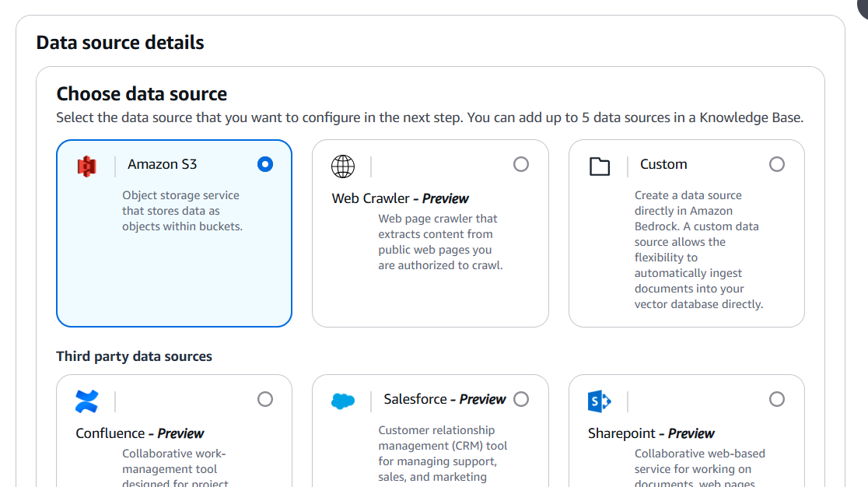Click the 'Web page crawler that extracts content' description
The height and width of the screenshot is (487, 868).
coord(440,242)
